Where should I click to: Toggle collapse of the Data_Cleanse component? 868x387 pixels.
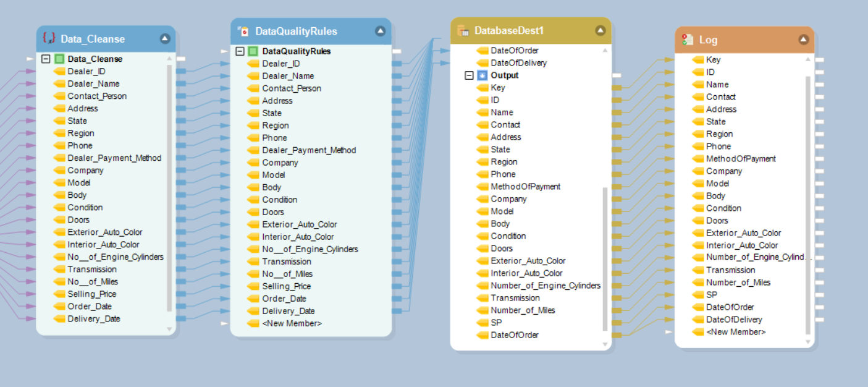pyautogui.click(x=165, y=38)
